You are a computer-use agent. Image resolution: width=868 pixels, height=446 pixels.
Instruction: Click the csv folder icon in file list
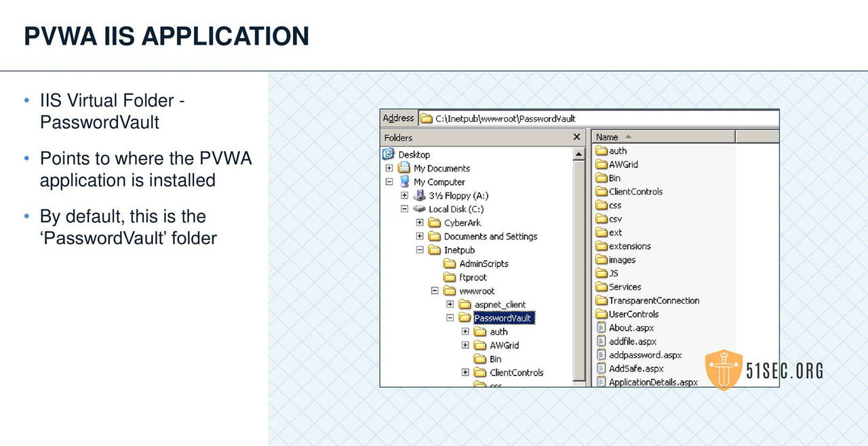601,219
